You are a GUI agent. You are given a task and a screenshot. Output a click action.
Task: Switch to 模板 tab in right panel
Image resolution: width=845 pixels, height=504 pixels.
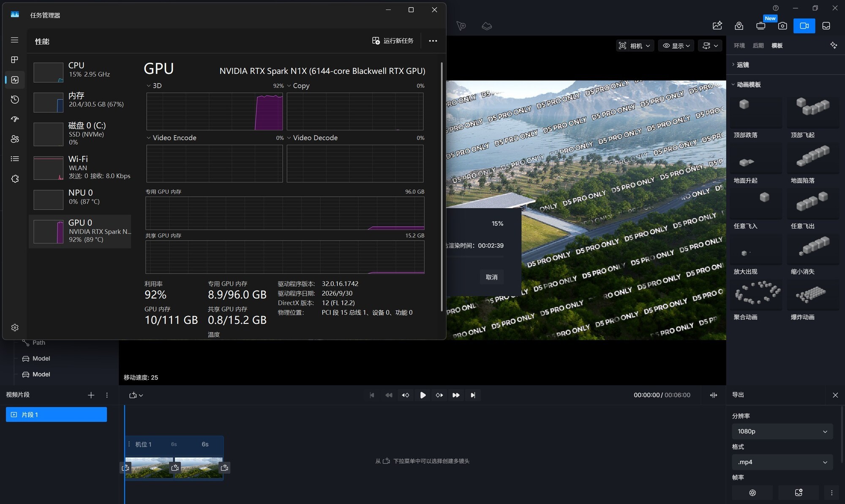coord(777,46)
